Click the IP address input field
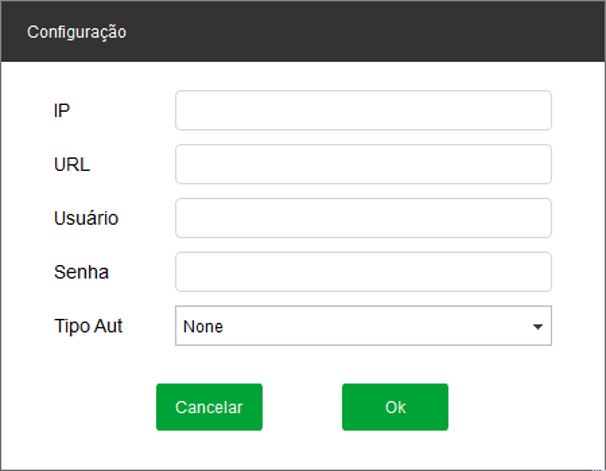This screenshot has height=471, width=606. point(363,110)
